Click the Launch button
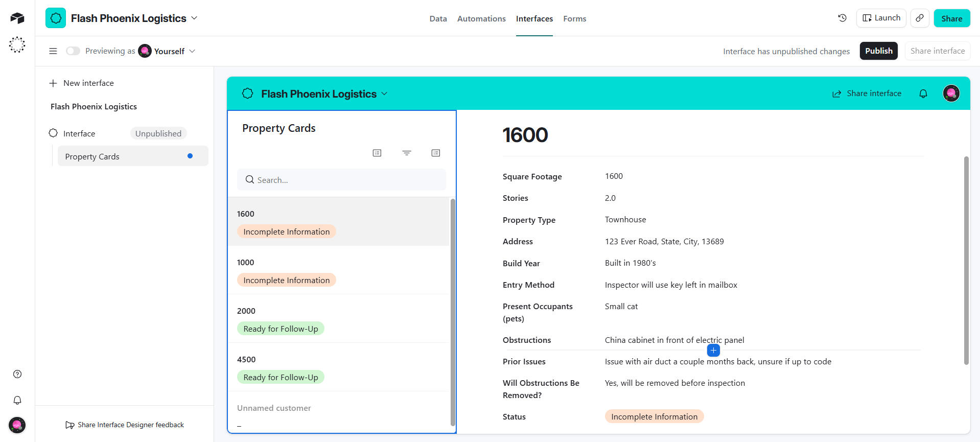980x442 pixels. coord(881,18)
